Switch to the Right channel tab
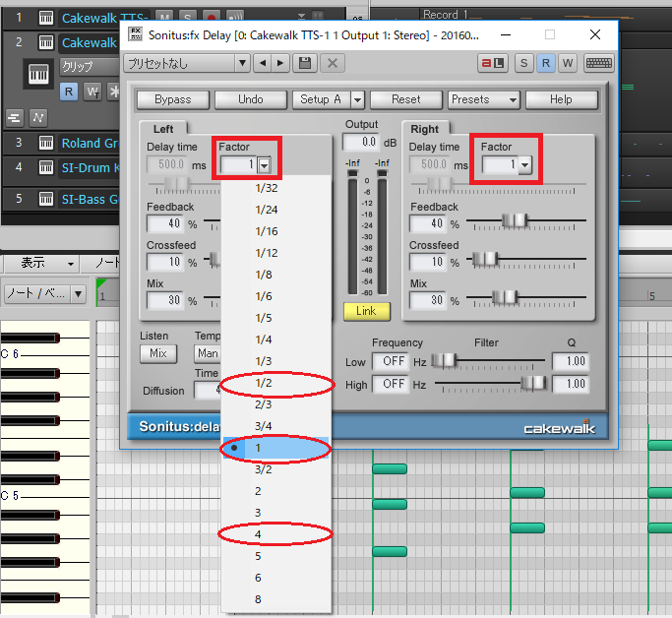The height and width of the screenshot is (618, 672). coord(425,129)
